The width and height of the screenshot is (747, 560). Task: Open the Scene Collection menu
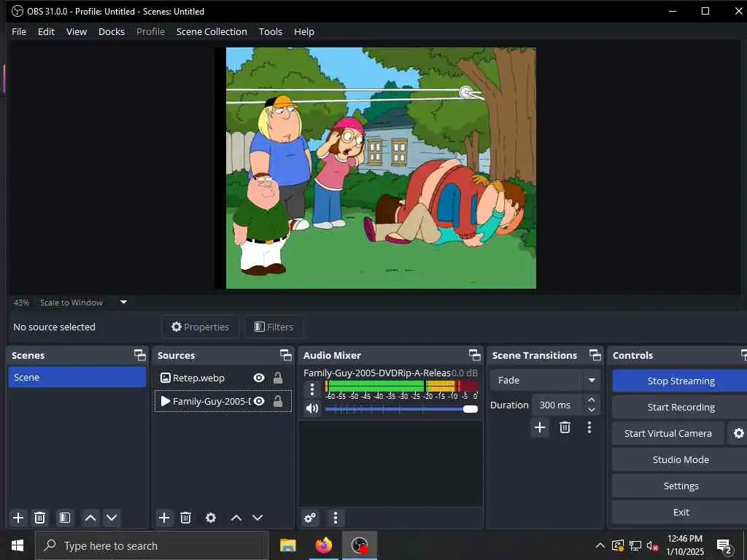point(212,31)
